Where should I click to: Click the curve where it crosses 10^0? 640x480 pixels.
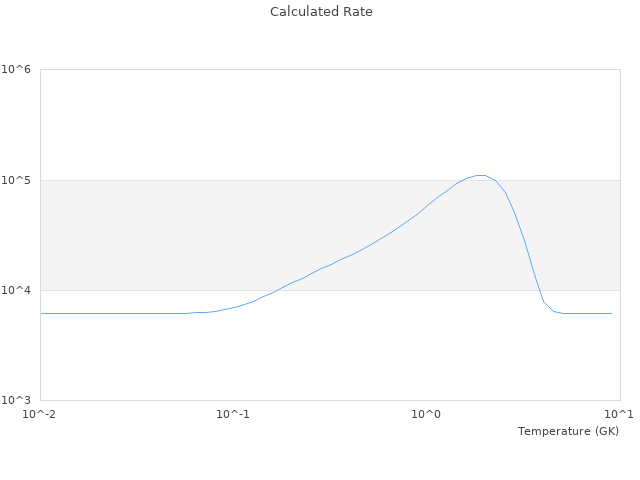point(426,207)
